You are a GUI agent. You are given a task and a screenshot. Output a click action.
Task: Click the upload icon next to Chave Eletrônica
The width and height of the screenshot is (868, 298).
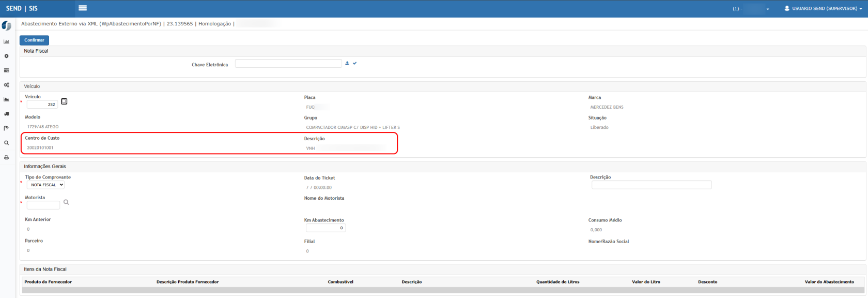pyautogui.click(x=347, y=63)
